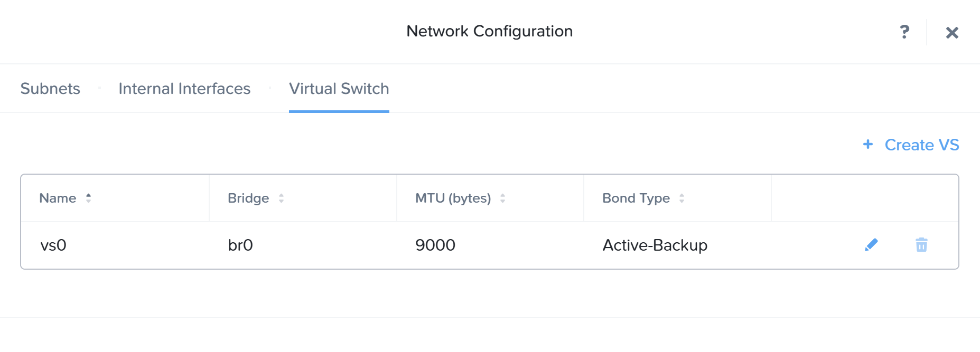Select the vs0 row in the table
Image resolution: width=980 pixels, height=352 pixels.
coord(53,244)
